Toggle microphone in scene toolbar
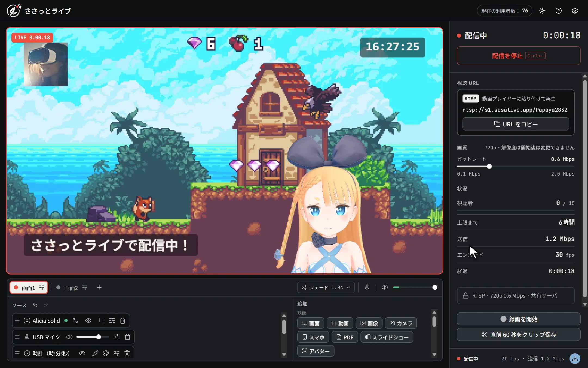This screenshot has width=588, height=368. pos(367,287)
